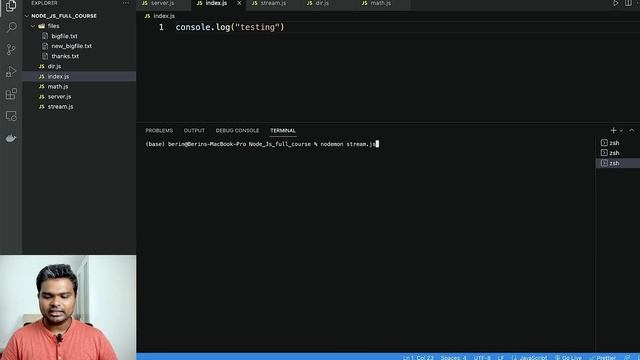Open the new terminal launch profile dropdown
This screenshot has width=640, height=360.
click(x=621, y=131)
